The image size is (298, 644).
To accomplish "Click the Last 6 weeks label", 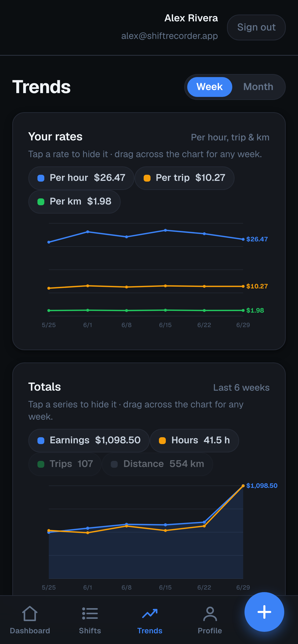I will (x=241, y=387).
